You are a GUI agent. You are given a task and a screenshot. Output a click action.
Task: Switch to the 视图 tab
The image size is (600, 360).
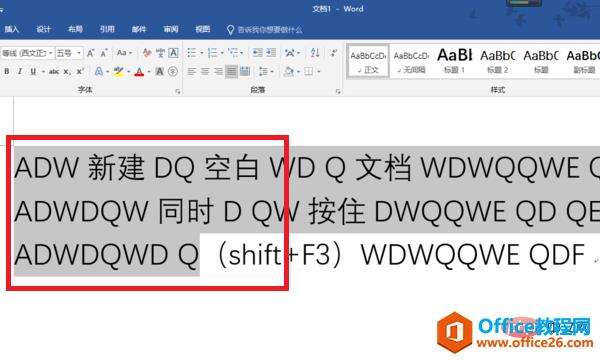(202, 29)
